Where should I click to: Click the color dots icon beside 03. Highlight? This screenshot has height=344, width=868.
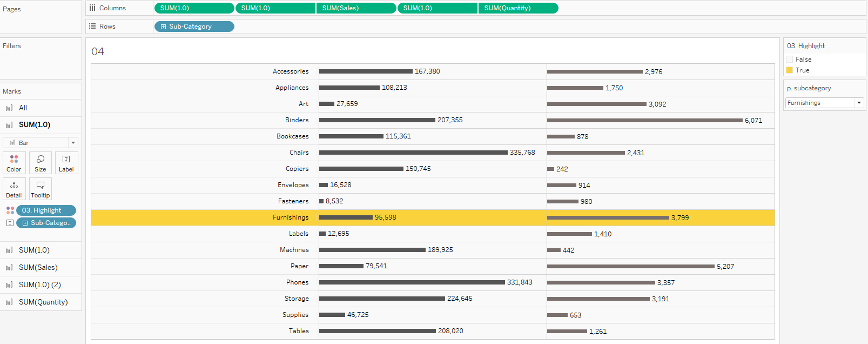point(10,210)
